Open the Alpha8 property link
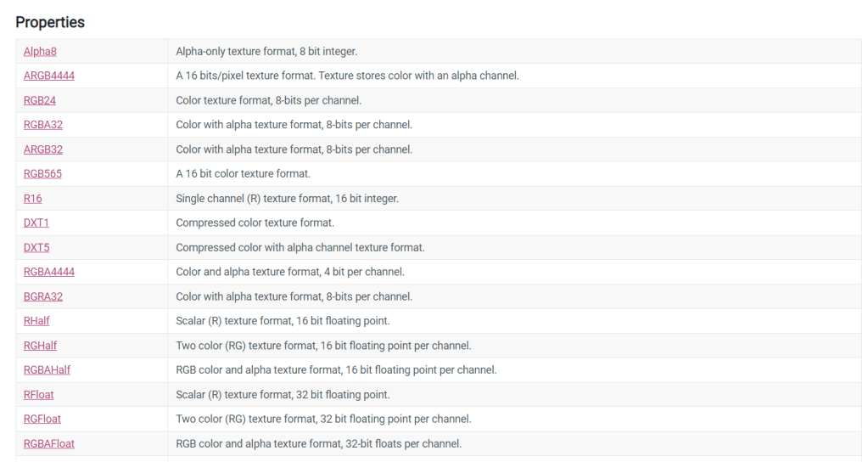The image size is (868, 462). pos(40,51)
